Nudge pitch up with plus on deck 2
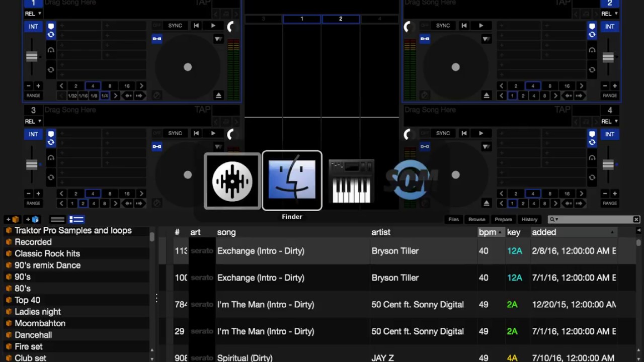This screenshot has width=644, height=362. click(615, 86)
